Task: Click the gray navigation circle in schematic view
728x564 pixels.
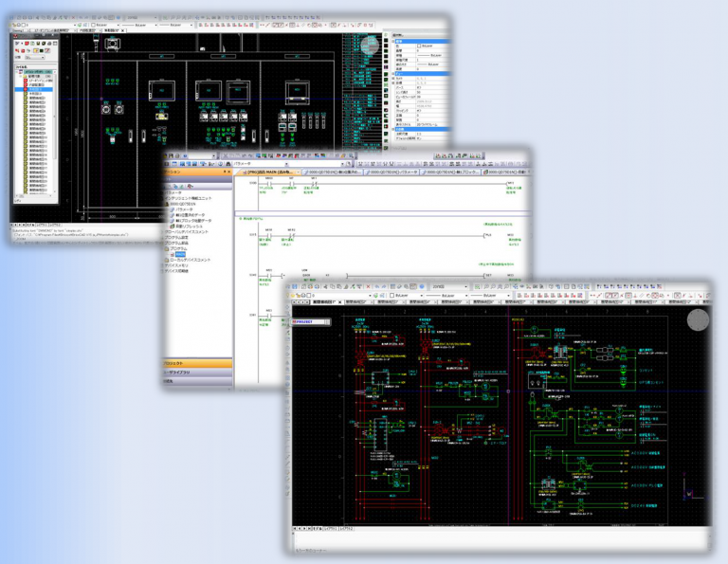Action: [697, 320]
